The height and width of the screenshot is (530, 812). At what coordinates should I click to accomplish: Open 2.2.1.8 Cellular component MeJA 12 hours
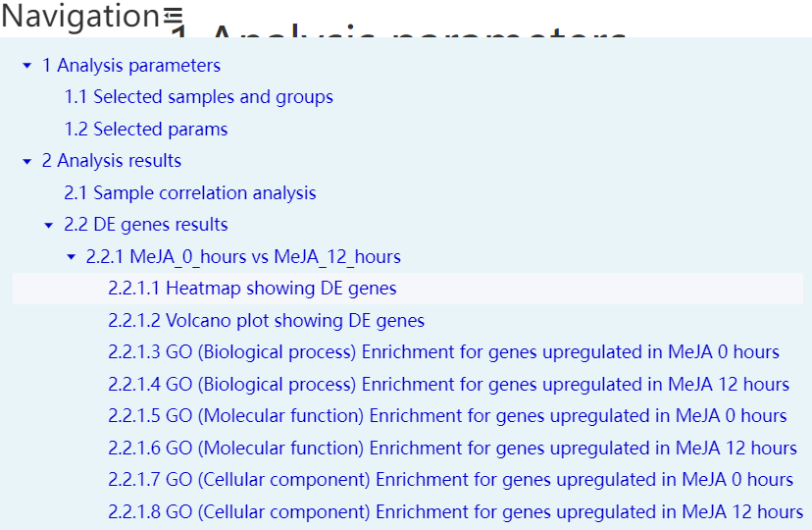(x=455, y=512)
